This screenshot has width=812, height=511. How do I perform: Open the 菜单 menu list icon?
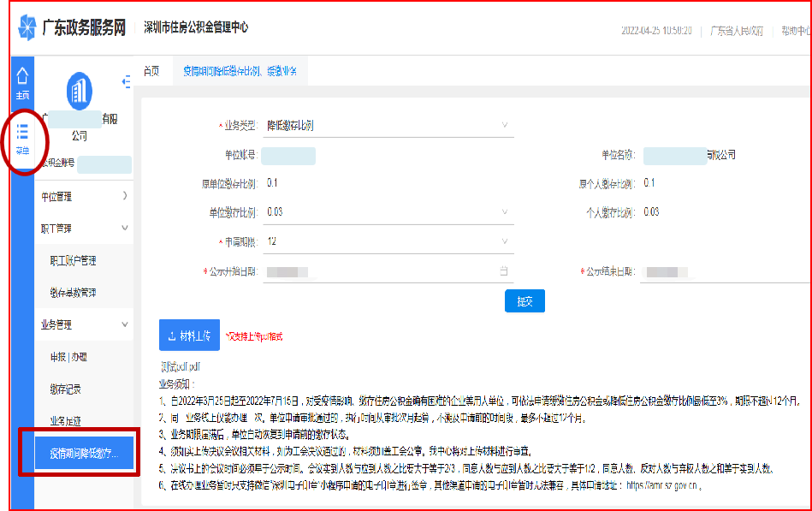[x=23, y=134]
